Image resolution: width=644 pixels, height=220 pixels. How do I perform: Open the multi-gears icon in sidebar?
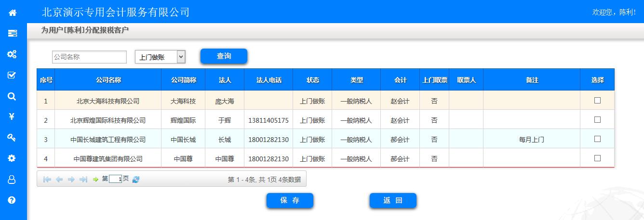point(12,54)
